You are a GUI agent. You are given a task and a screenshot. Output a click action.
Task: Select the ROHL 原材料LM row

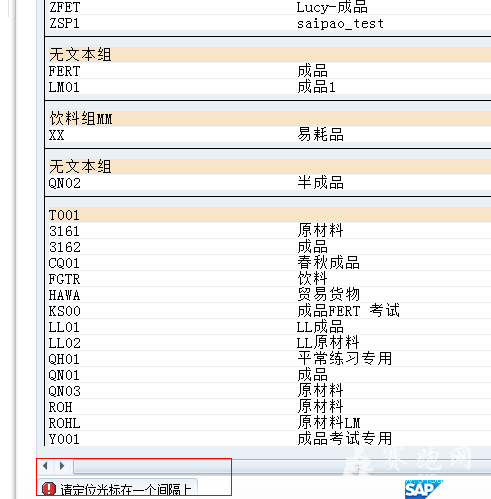point(269,423)
